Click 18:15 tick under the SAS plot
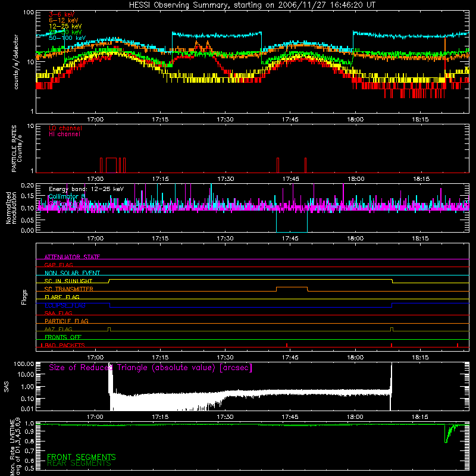The height and width of the screenshot is (476, 476). pyautogui.click(x=420, y=417)
